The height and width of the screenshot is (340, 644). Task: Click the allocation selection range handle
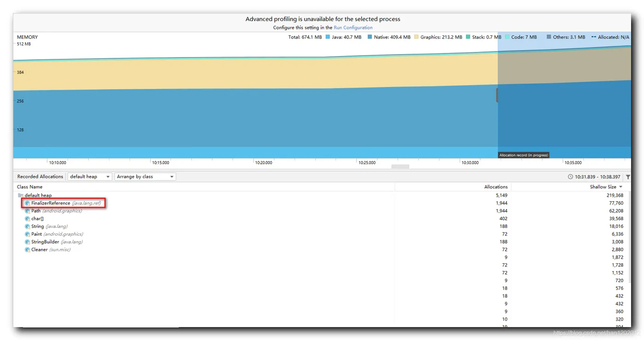(x=497, y=95)
